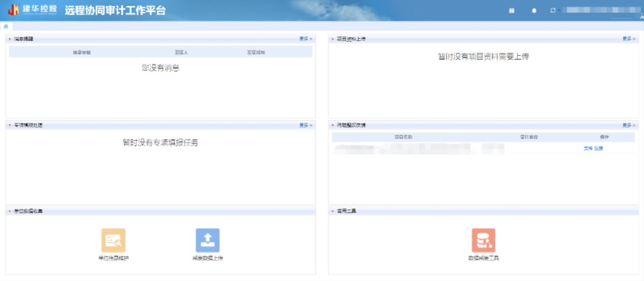Click the 建华控股 logo
Image resolution: width=644 pixels, height=281 pixels.
click(32, 10)
